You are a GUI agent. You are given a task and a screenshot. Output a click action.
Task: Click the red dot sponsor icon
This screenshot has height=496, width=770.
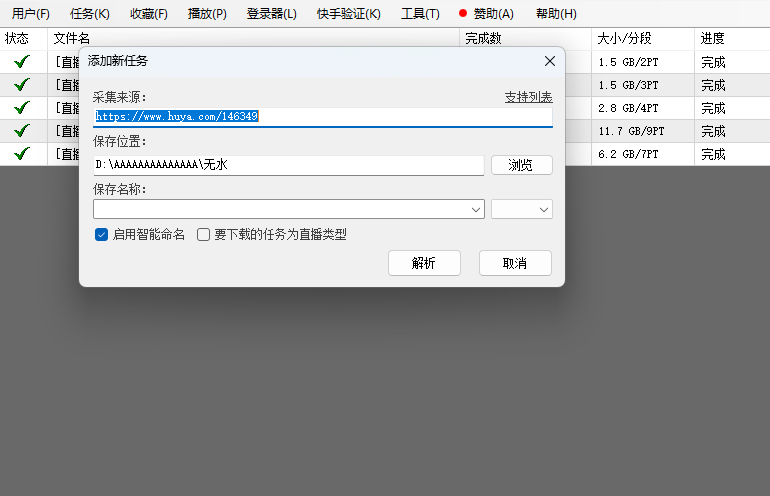pyautogui.click(x=463, y=14)
